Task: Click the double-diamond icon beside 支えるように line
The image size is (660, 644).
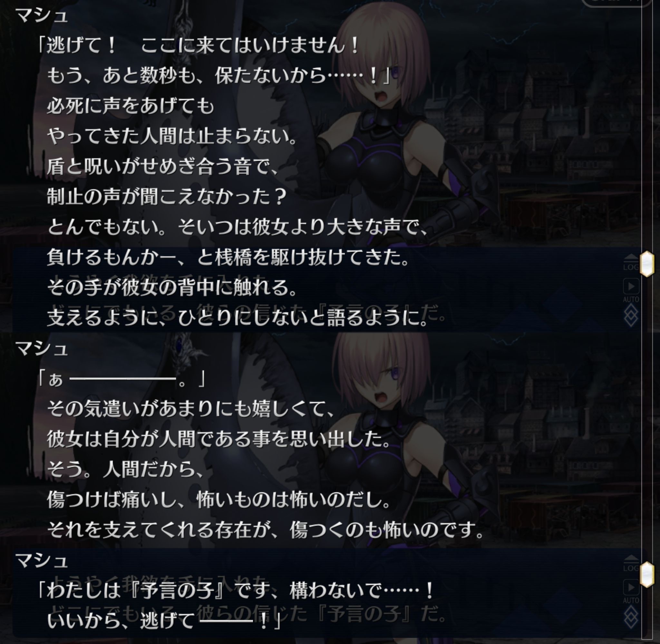Action: click(x=631, y=316)
